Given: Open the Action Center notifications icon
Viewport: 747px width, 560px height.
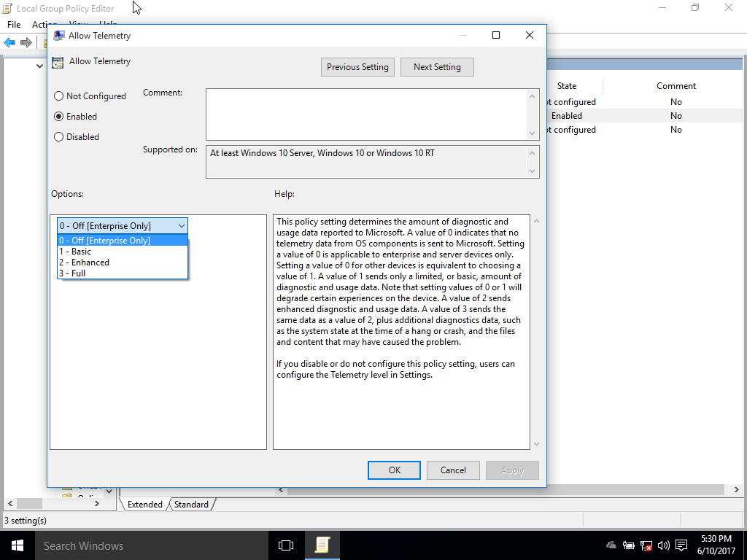Looking at the screenshot, I should pos(681,545).
